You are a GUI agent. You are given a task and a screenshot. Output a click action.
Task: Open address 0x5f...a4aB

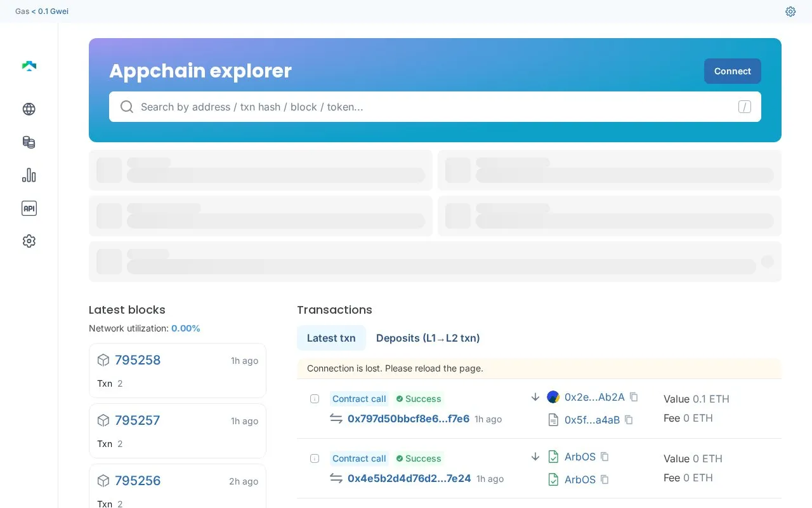click(592, 420)
